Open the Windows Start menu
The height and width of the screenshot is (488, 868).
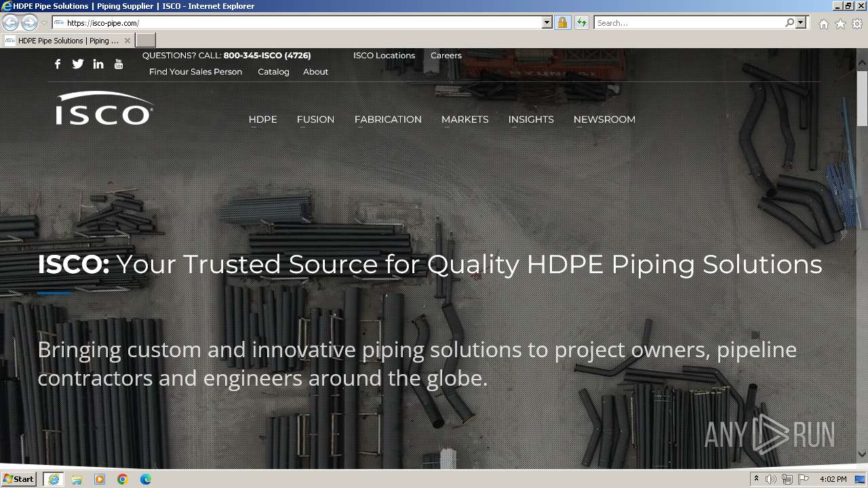[18, 479]
